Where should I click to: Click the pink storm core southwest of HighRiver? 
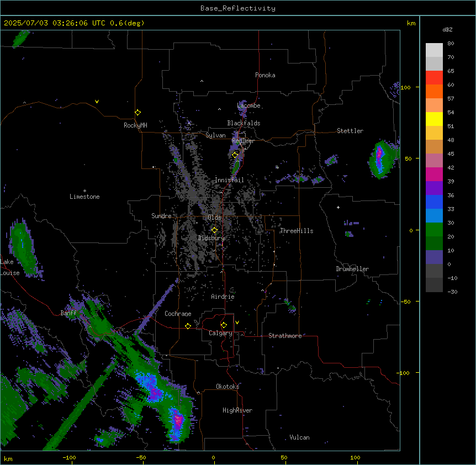point(178,420)
